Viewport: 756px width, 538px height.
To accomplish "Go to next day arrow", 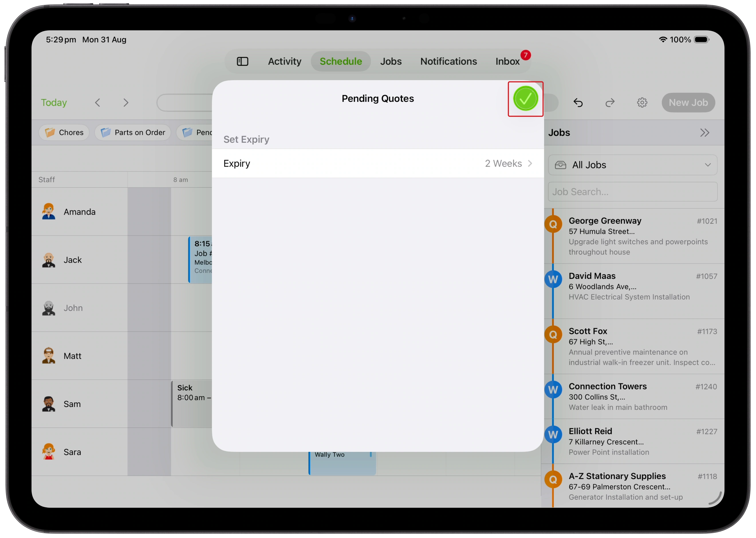I will (x=126, y=103).
